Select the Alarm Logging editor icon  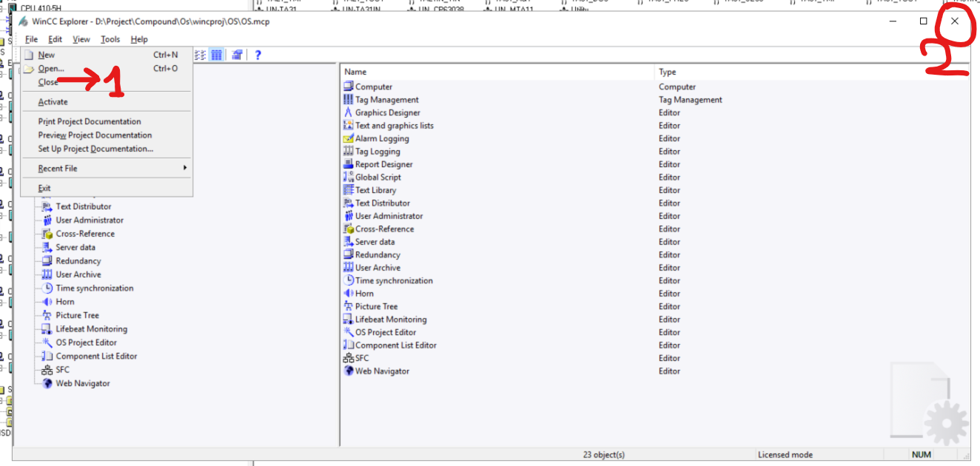point(349,138)
